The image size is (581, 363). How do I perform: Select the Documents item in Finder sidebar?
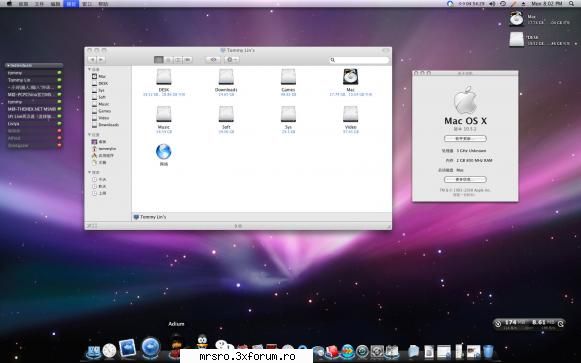point(99,163)
